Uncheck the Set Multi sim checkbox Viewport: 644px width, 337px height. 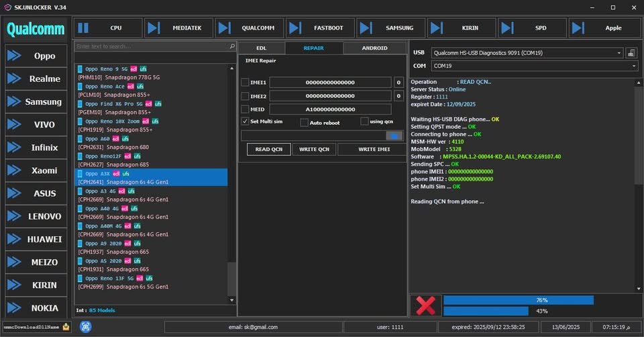pyautogui.click(x=245, y=122)
